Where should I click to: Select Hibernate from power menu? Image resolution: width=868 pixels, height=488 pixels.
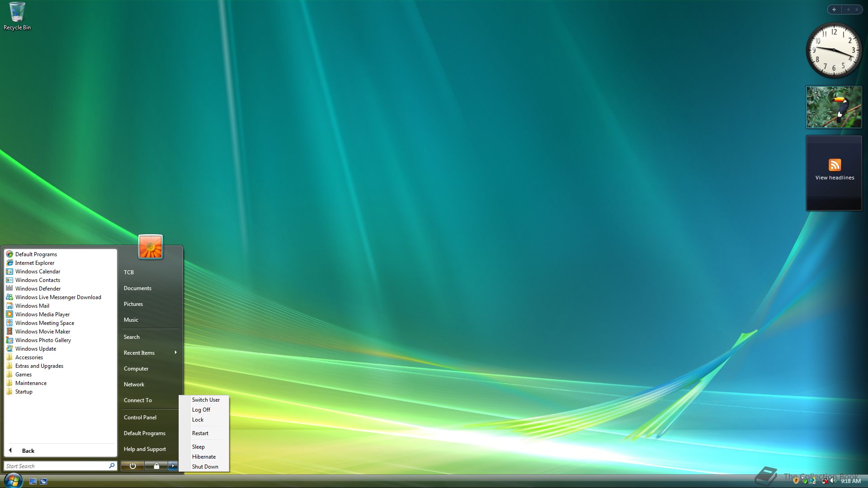click(x=204, y=457)
